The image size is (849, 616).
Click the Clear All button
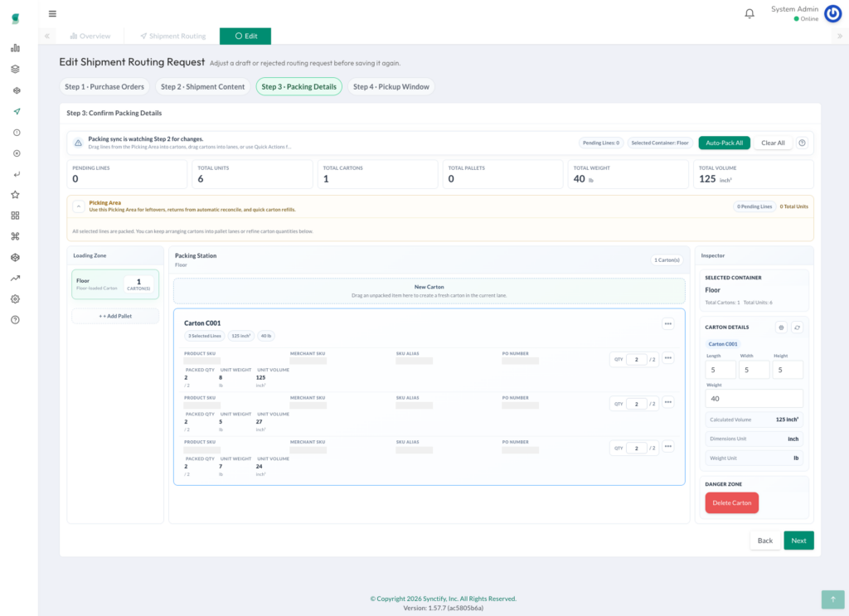pos(773,143)
